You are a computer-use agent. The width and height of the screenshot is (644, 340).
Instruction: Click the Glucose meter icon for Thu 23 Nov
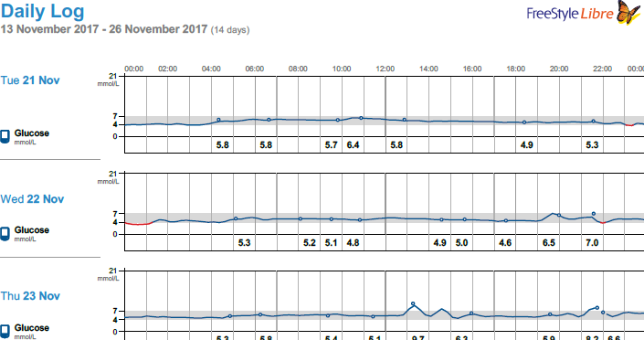click(x=5, y=332)
